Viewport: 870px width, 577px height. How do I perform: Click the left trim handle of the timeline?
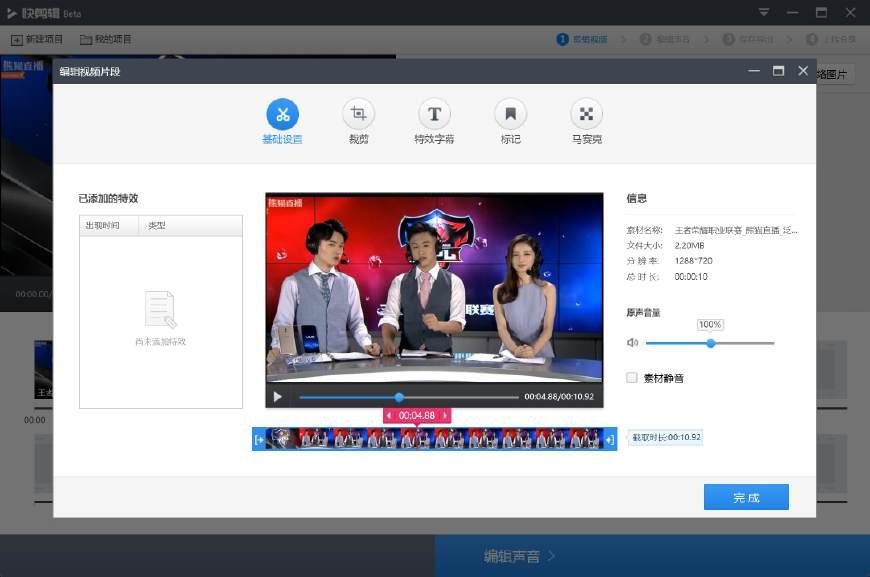(x=261, y=438)
